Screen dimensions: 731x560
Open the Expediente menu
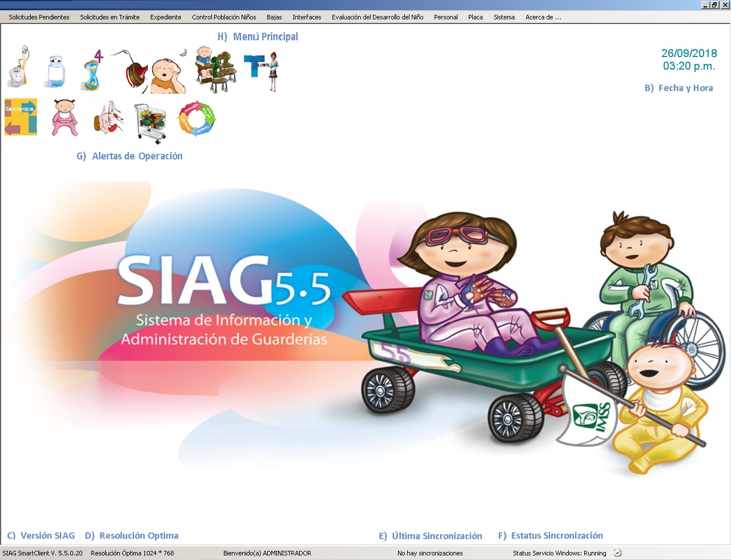click(165, 17)
